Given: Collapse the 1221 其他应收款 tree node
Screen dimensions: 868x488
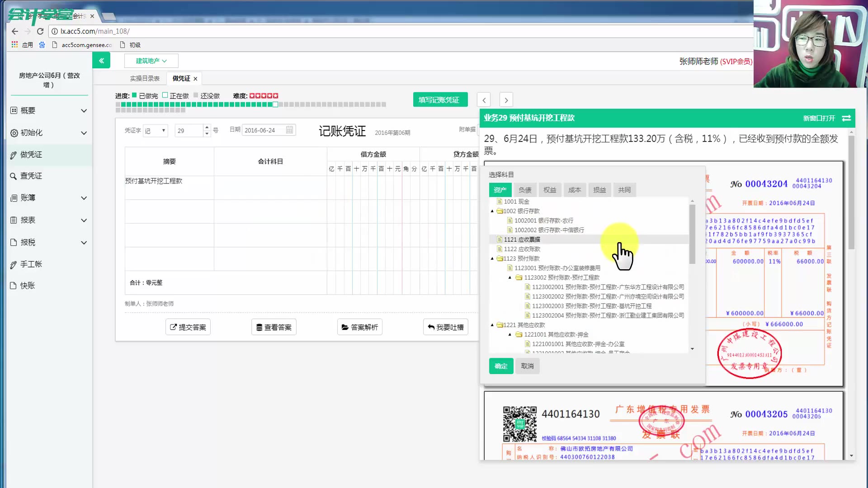Looking at the screenshot, I should point(492,325).
